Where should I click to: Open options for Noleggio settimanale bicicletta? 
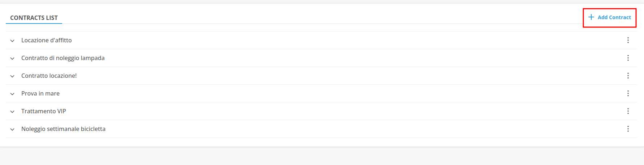click(628, 129)
